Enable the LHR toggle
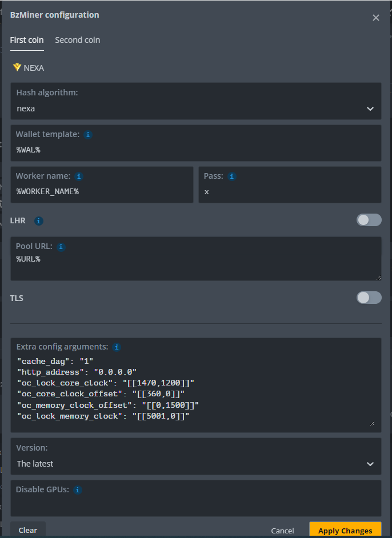This screenshot has width=392, height=538. pos(369,219)
